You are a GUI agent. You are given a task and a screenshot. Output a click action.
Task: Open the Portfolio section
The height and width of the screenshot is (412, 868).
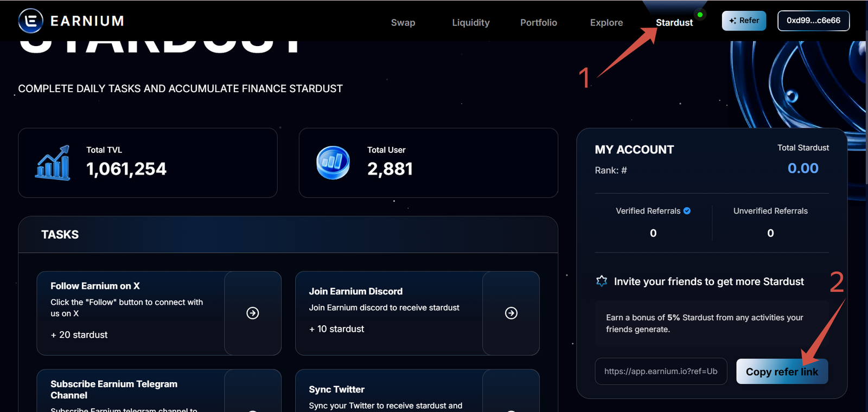538,23
